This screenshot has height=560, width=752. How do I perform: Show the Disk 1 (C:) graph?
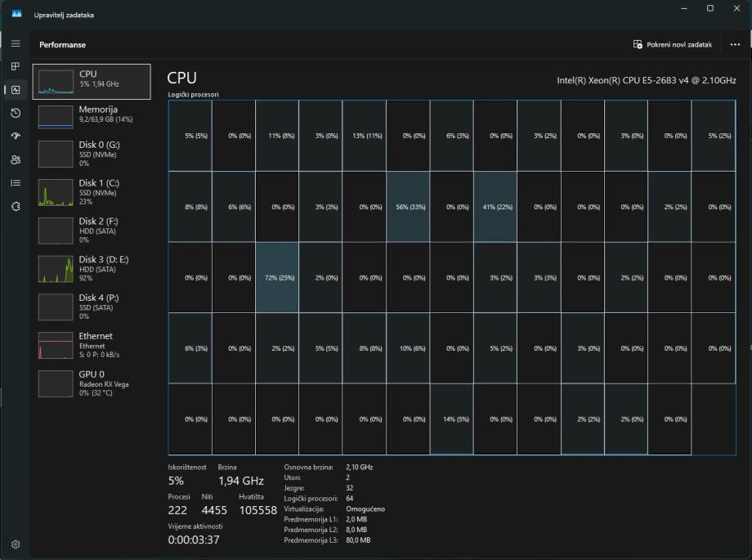pos(92,191)
